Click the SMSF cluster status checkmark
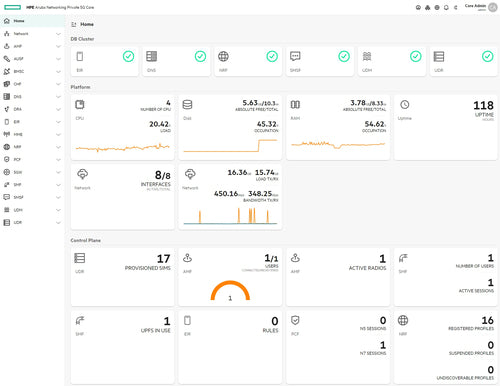The height and width of the screenshot is (386, 500). (x=344, y=56)
